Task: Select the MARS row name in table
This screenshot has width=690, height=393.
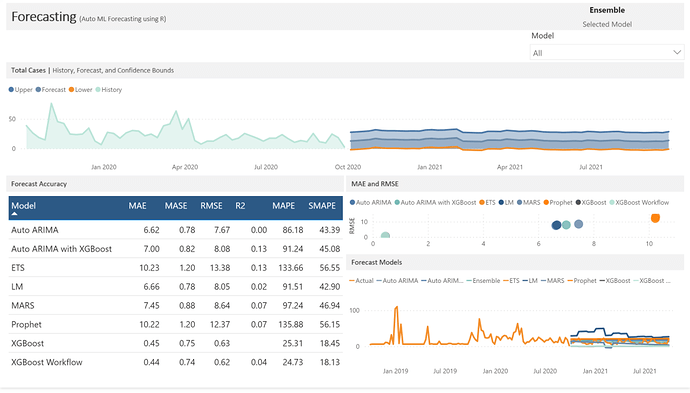Action: click(23, 306)
